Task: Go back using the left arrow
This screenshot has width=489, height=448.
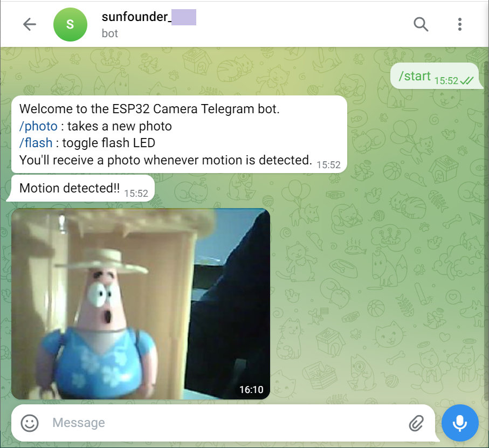Action: point(30,24)
